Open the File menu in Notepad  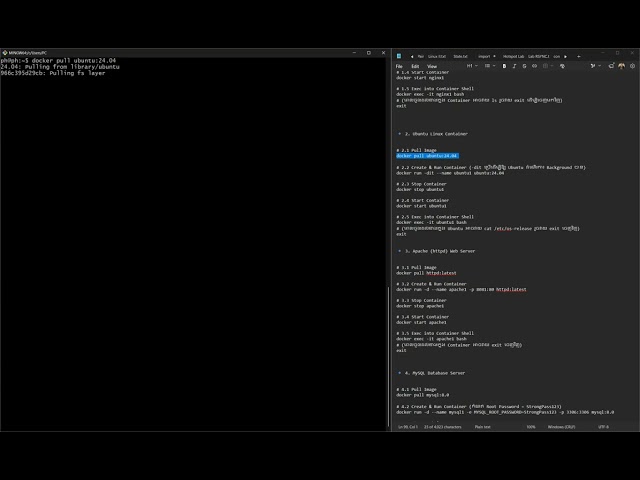tap(399, 66)
